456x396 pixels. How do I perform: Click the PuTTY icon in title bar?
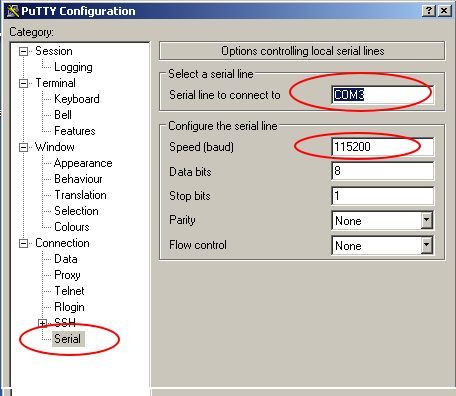click(12, 11)
